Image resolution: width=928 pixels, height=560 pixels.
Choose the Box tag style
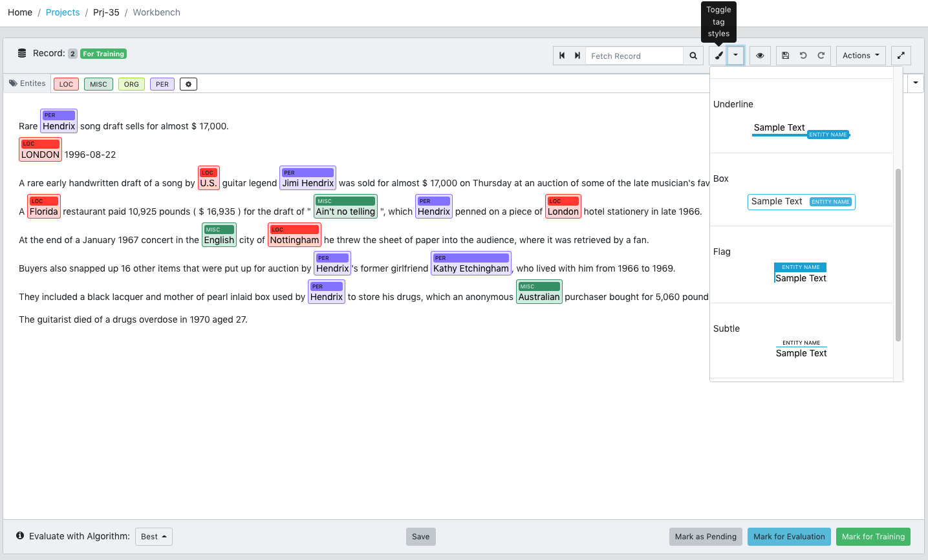pos(801,202)
